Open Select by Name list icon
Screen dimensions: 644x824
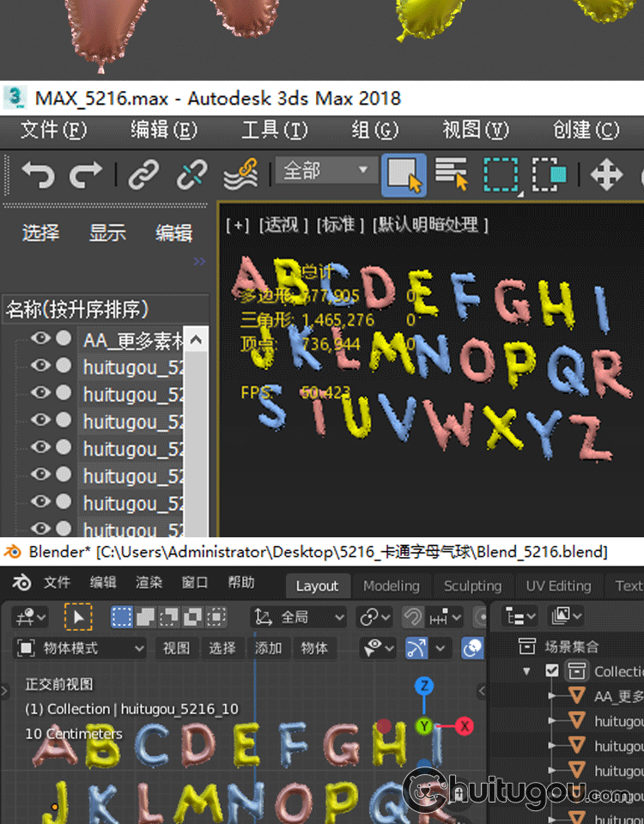click(451, 174)
